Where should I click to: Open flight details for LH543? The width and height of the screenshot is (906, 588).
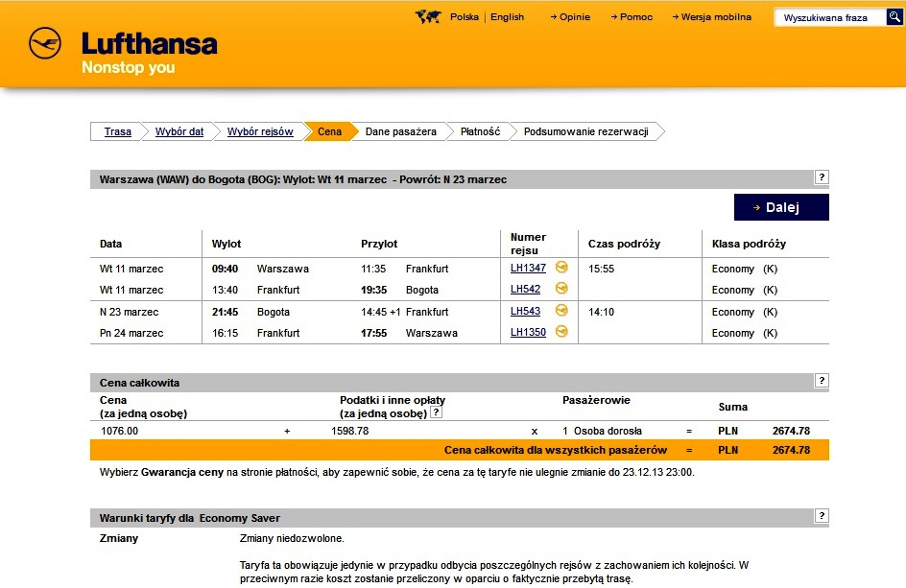pos(525,312)
